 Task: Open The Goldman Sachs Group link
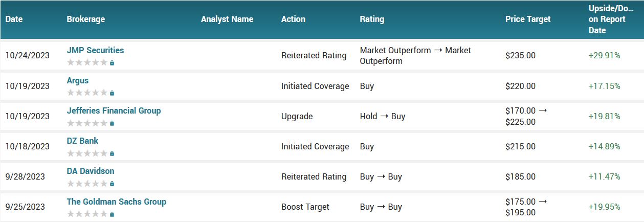point(117,202)
